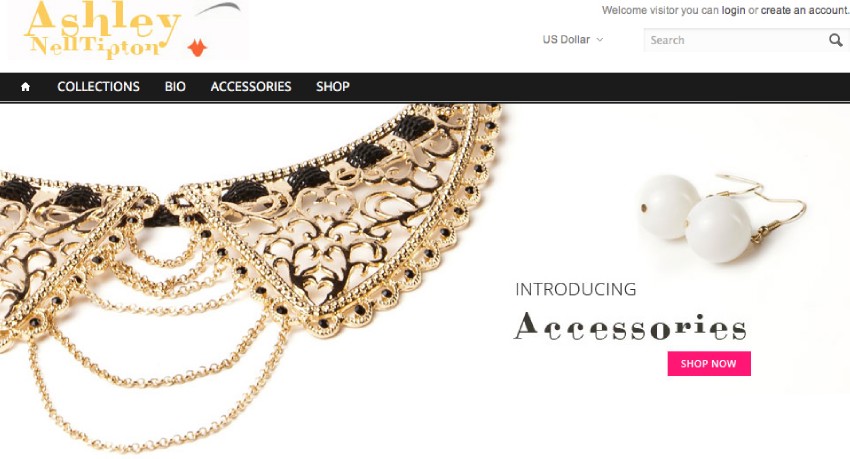Image resolution: width=850 pixels, height=459 pixels.
Task: Follow the login link
Action: [733, 10]
